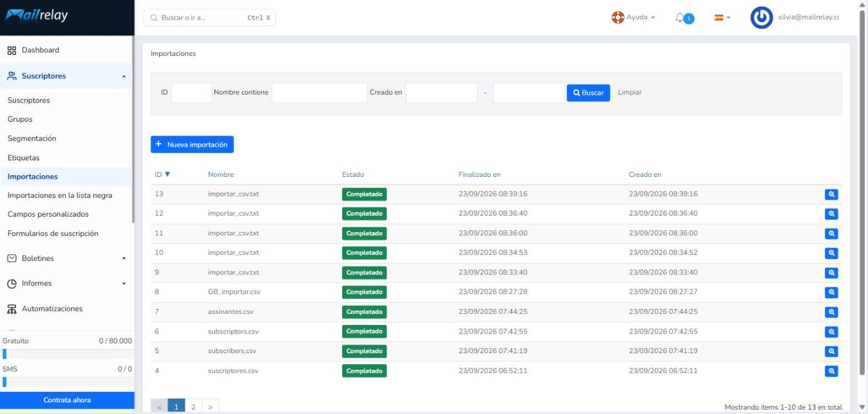Open Formularios de suscripción

click(x=53, y=233)
